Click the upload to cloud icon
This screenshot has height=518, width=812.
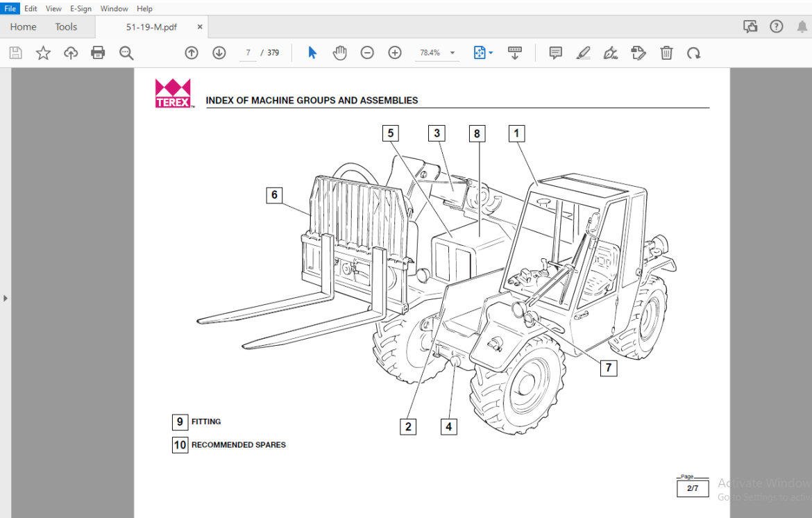tap(70, 53)
